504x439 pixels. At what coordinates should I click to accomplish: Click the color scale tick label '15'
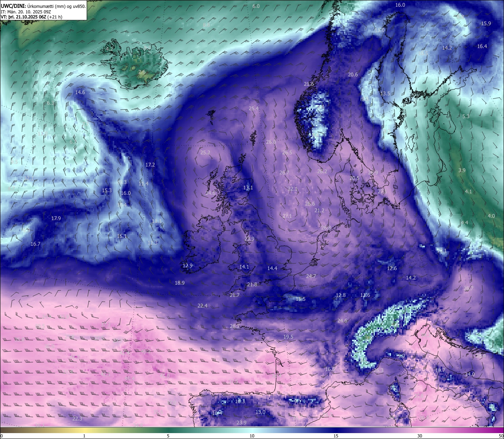point(336,436)
